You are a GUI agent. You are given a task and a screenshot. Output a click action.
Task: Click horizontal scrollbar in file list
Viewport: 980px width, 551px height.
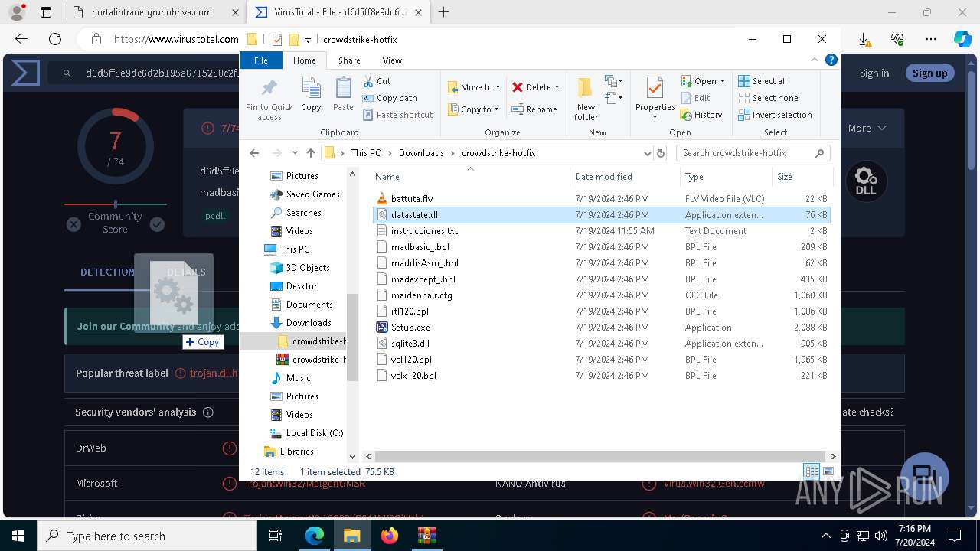coord(599,456)
